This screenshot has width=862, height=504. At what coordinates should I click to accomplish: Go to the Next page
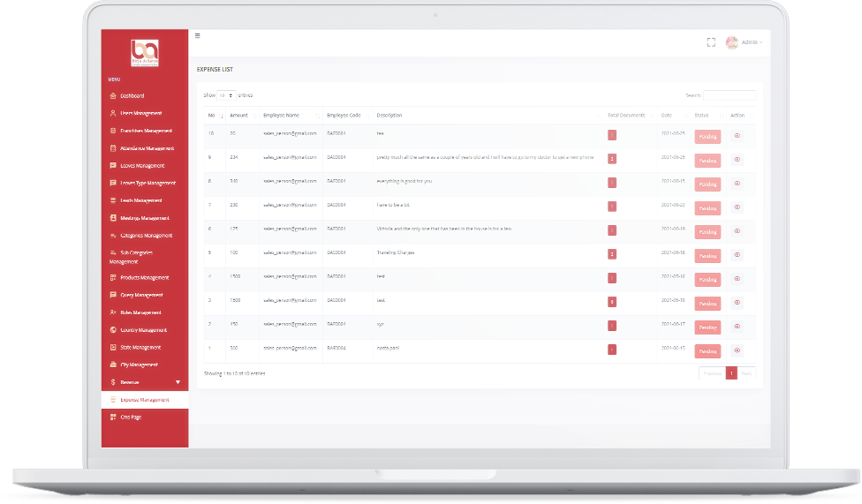pyautogui.click(x=746, y=373)
